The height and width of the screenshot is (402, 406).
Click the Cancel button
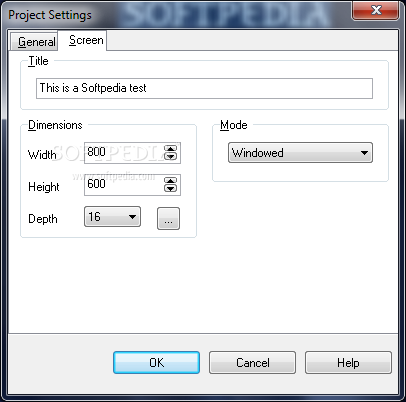click(252, 362)
